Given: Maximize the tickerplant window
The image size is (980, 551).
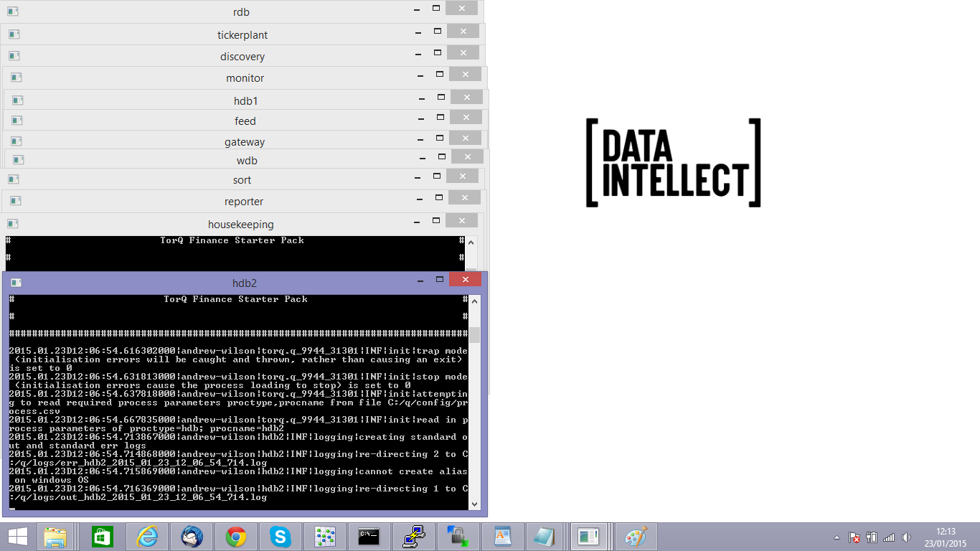Looking at the screenshot, I should click(x=437, y=31).
